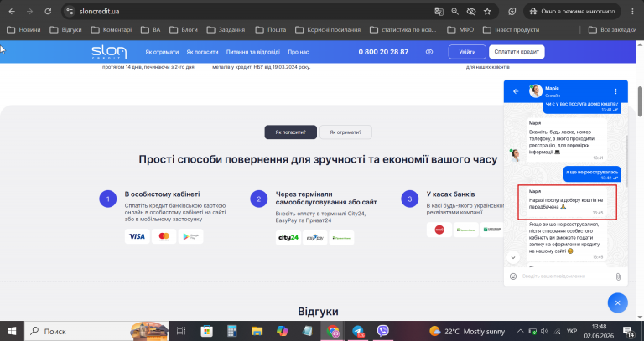Open notification center in taskbar
This screenshot has height=341, width=644.
pos(628,331)
